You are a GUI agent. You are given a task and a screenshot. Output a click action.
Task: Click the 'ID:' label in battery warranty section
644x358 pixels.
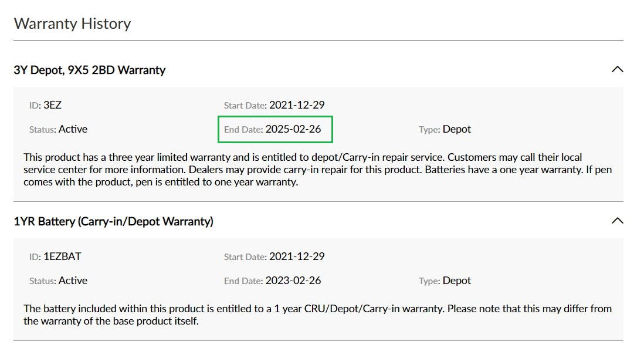(35, 257)
